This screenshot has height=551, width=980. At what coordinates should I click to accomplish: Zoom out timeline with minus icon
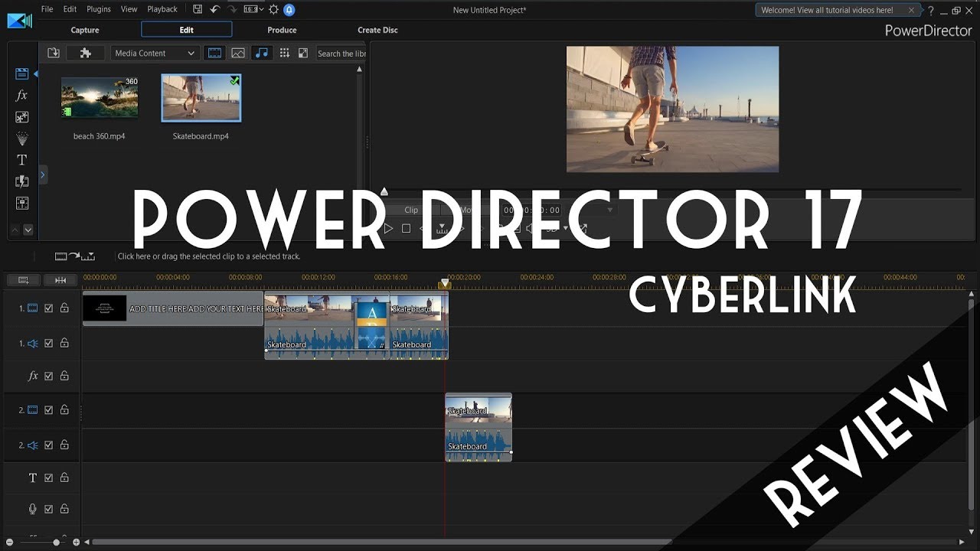point(8,542)
